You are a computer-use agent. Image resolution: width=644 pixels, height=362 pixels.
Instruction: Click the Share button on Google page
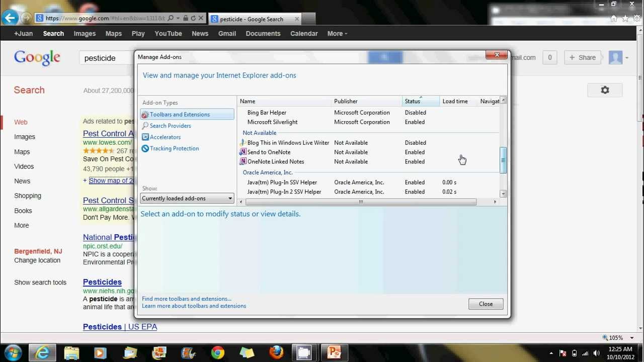click(x=582, y=57)
